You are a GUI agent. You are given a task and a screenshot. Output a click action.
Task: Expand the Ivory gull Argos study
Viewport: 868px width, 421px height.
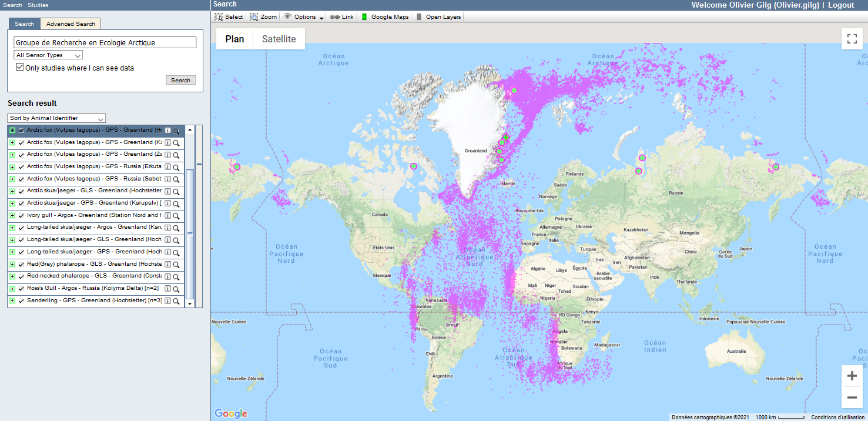(x=12, y=216)
